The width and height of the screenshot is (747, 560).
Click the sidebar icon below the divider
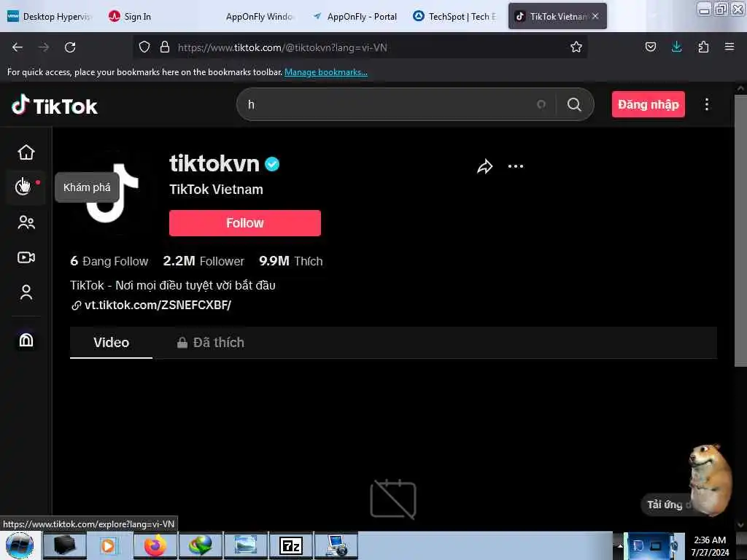(26, 340)
